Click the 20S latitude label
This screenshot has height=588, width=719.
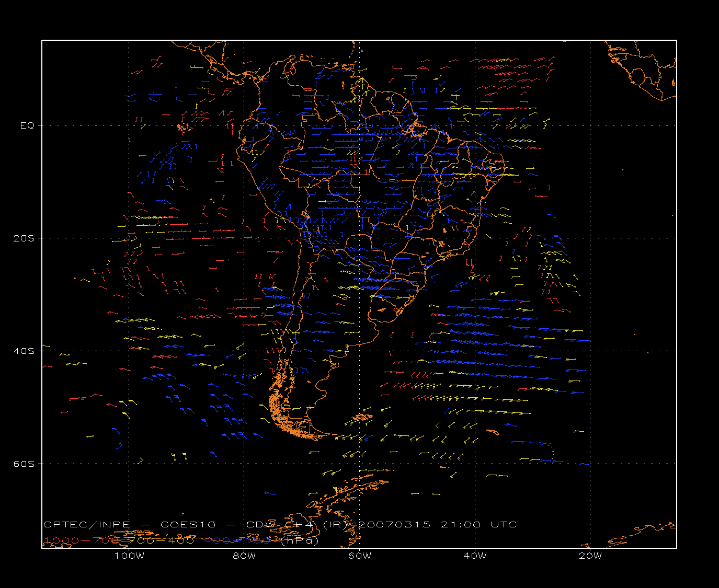[25, 238]
